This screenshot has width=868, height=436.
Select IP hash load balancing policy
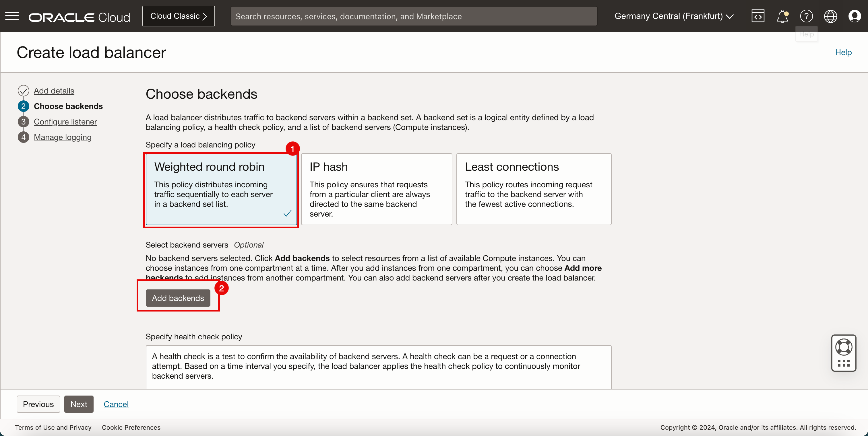(x=378, y=190)
